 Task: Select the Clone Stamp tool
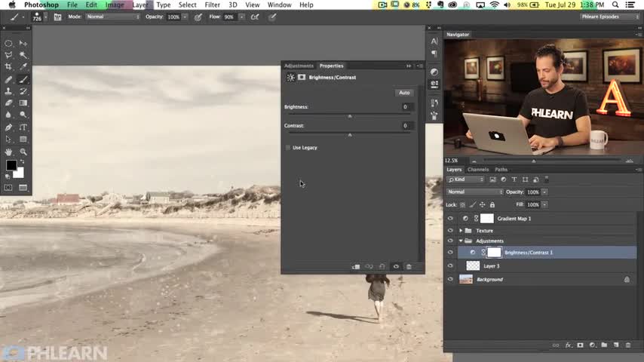(x=9, y=90)
